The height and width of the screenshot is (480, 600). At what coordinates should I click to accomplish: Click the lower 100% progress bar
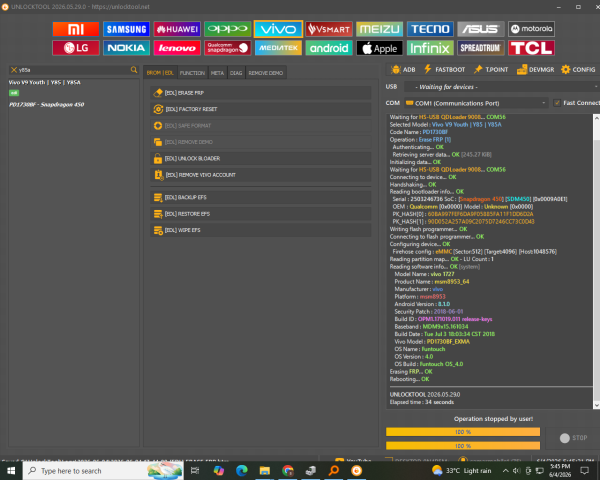[x=463, y=446]
